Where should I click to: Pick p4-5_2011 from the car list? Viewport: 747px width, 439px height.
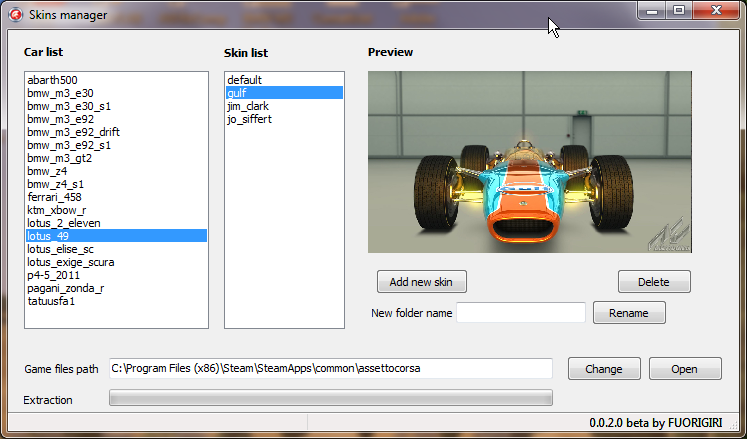pos(116,275)
